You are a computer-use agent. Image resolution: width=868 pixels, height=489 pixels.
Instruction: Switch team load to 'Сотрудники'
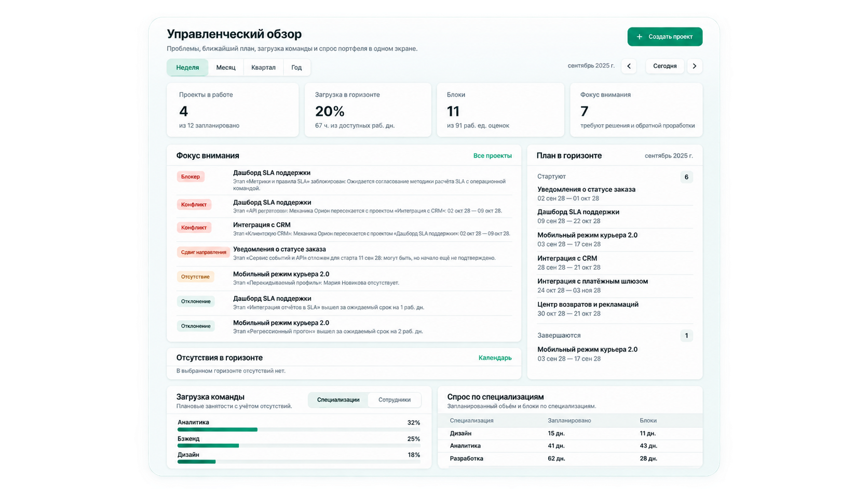pyautogui.click(x=394, y=400)
